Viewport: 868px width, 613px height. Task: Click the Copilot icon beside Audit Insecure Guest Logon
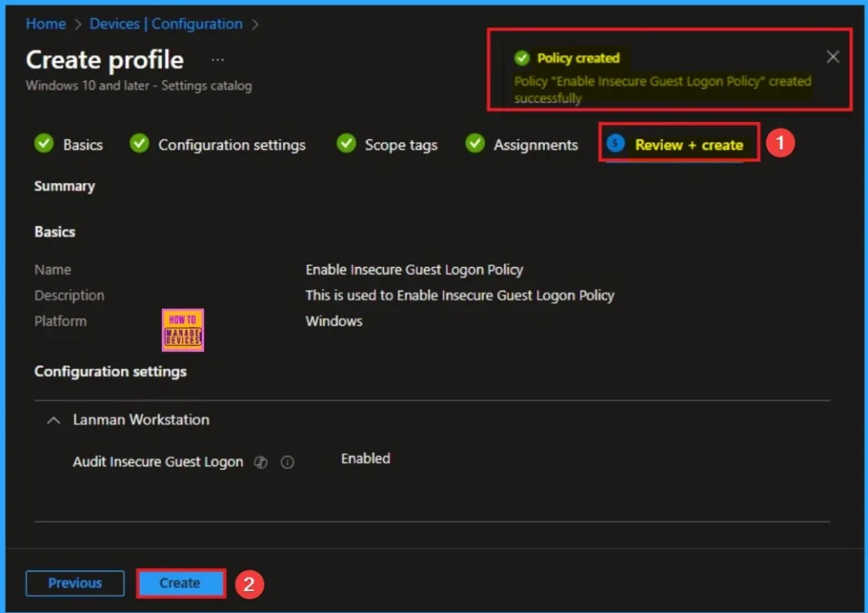(261, 462)
